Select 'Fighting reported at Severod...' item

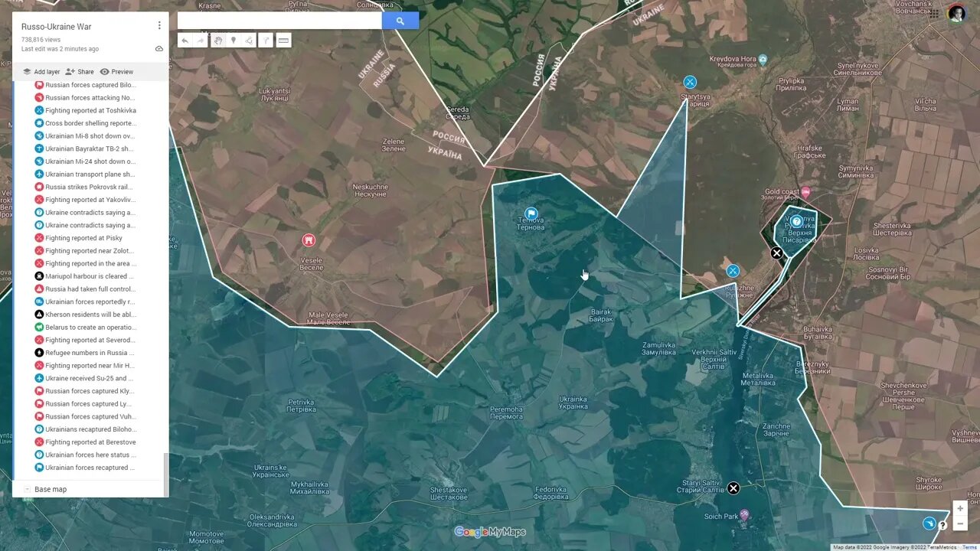pos(85,340)
